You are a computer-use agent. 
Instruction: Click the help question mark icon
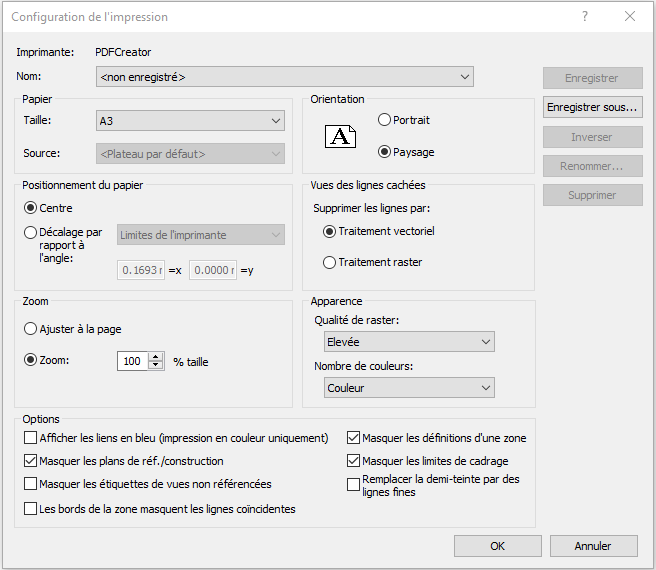585,17
